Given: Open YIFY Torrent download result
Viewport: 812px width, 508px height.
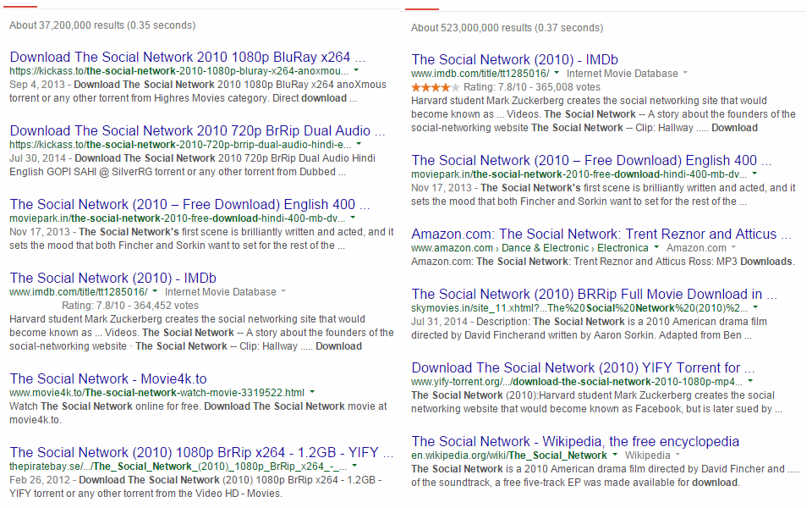Looking at the screenshot, I should point(583,367).
